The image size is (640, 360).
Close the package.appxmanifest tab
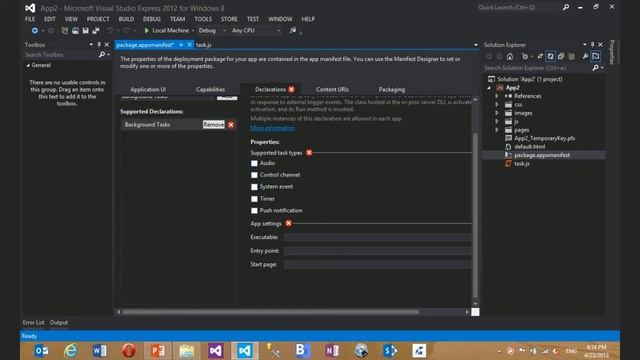point(189,45)
